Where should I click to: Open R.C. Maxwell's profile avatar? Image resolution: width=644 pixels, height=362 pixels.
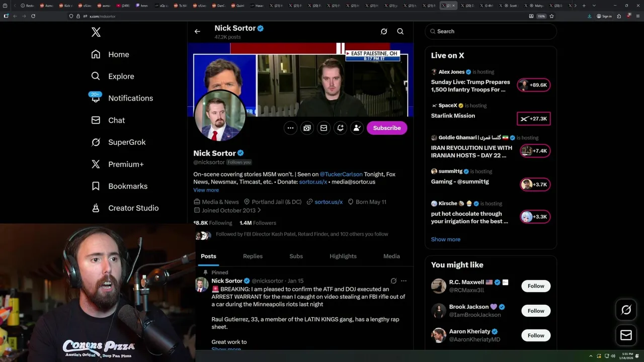coord(439,286)
